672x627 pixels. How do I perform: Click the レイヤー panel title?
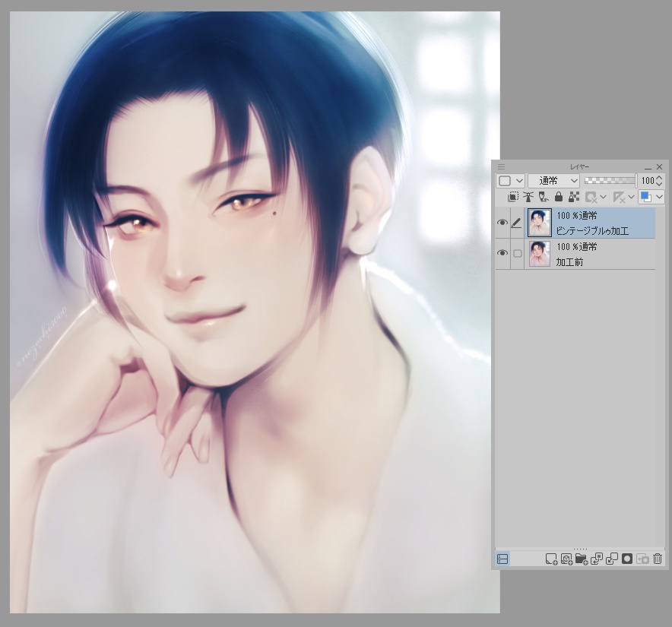click(x=579, y=166)
